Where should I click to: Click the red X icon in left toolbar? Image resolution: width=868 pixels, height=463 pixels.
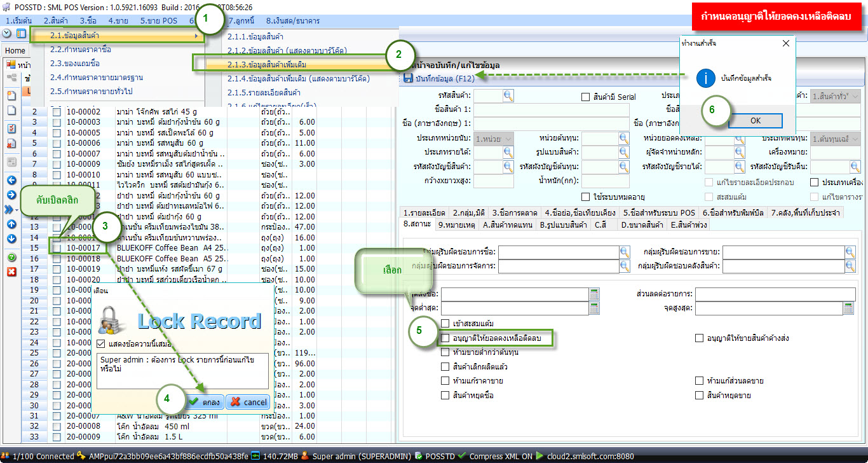tap(11, 272)
